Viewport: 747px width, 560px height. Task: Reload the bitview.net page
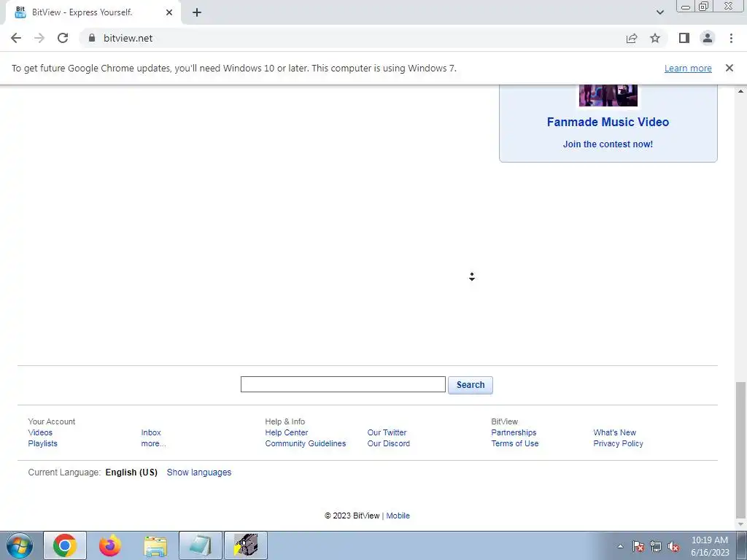click(x=63, y=38)
